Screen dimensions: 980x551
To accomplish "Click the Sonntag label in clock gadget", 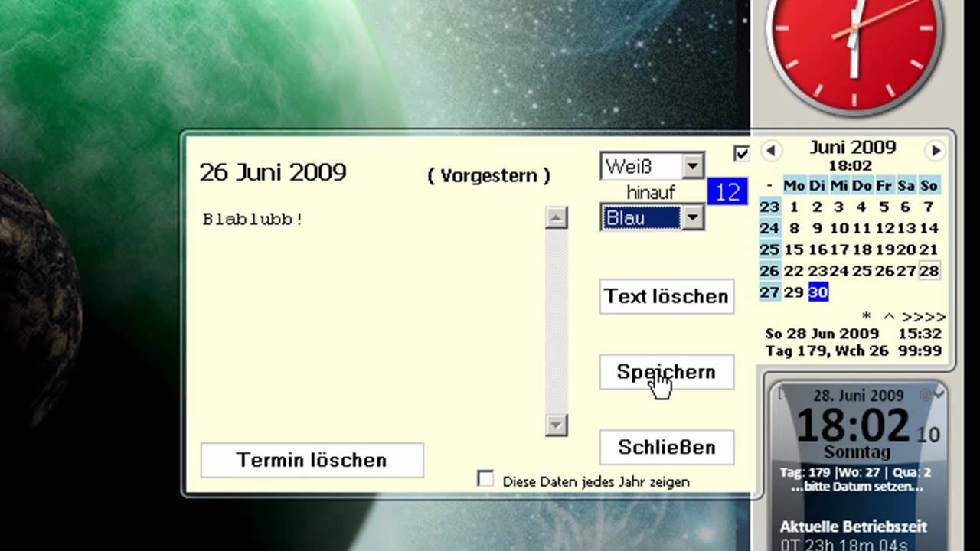I will click(857, 452).
